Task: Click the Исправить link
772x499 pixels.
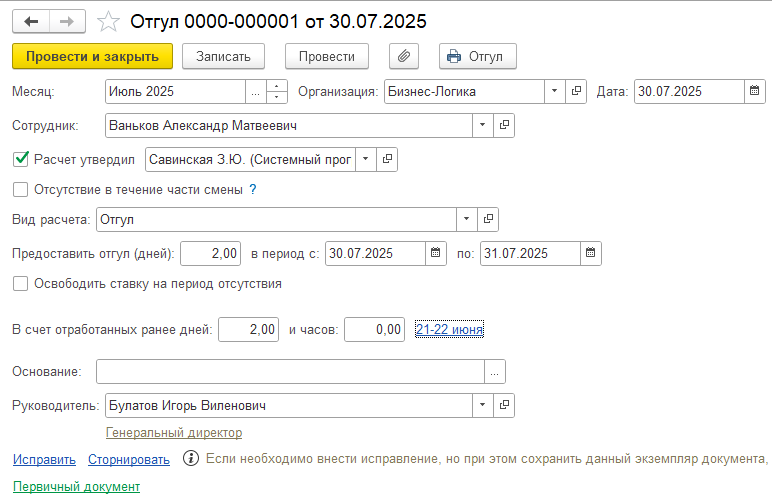Action: (x=44, y=459)
